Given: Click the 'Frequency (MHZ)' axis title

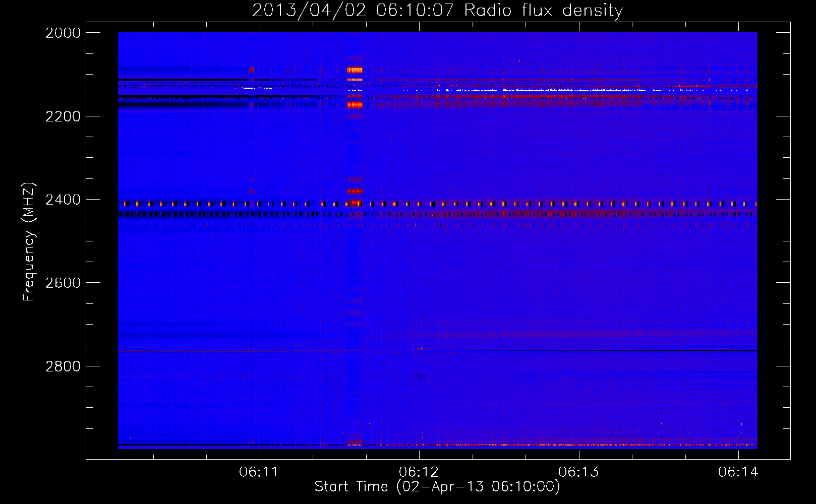Looking at the screenshot, I should click(x=29, y=242).
